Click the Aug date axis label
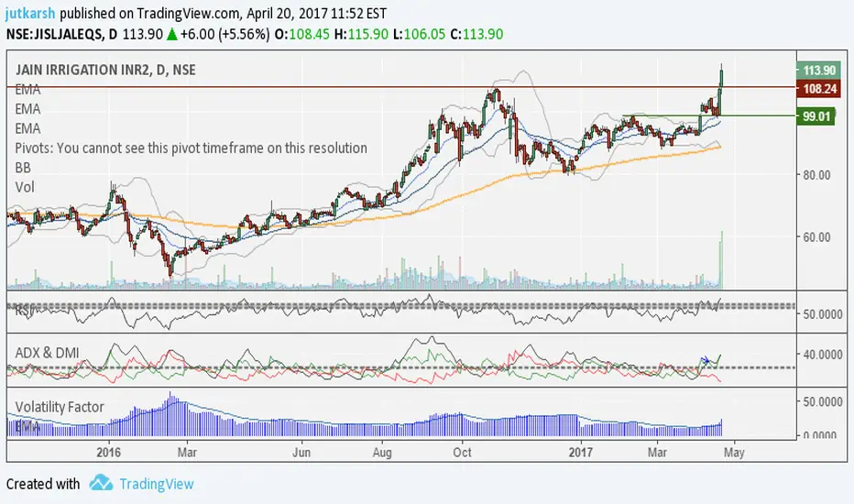 point(382,453)
